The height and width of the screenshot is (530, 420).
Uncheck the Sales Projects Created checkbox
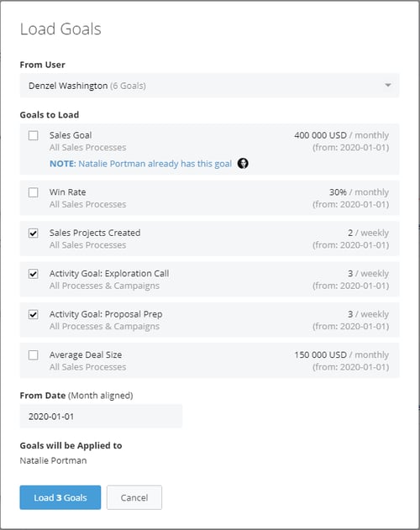(33, 234)
